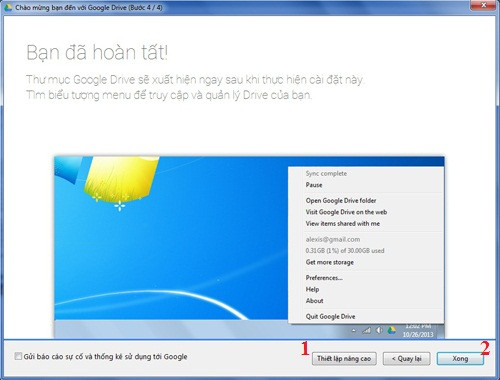Choose View items shared with me

coord(343,224)
